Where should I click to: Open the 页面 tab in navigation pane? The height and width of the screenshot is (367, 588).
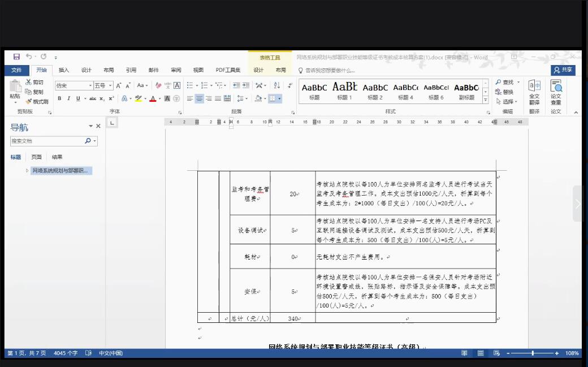pyautogui.click(x=36, y=157)
